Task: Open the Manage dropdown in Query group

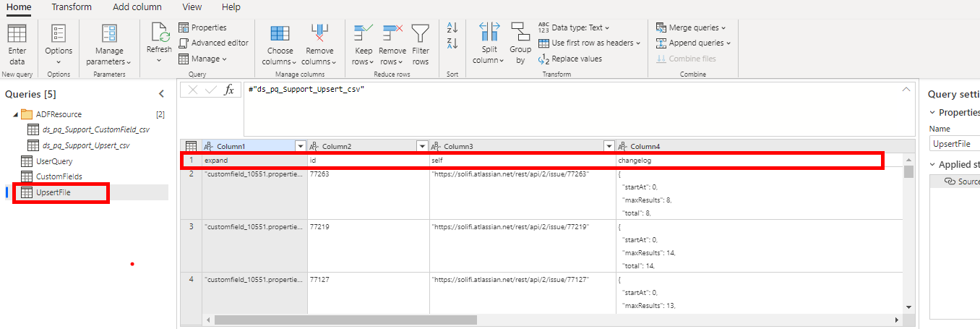Action: click(x=202, y=59)
